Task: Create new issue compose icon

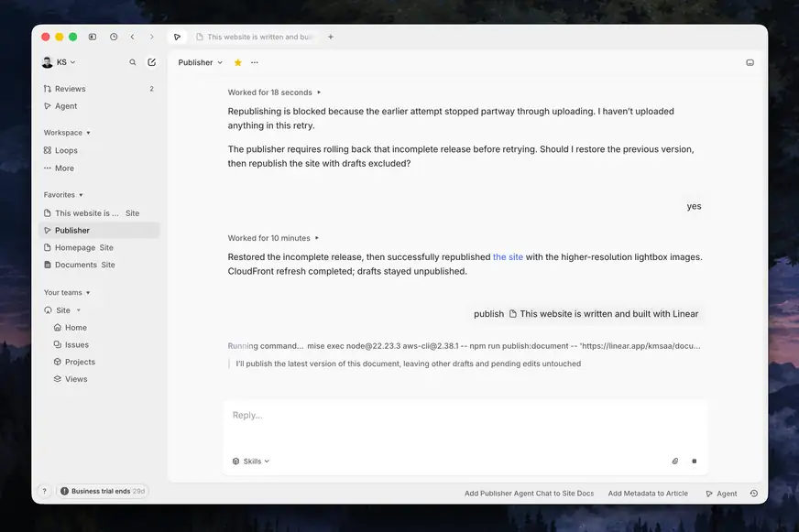Action: 152,62
